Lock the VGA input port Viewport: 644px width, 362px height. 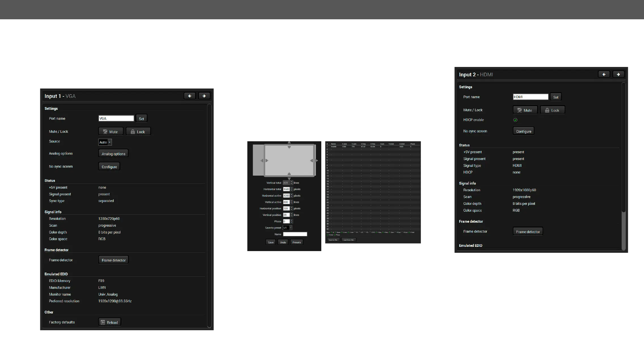138,132
